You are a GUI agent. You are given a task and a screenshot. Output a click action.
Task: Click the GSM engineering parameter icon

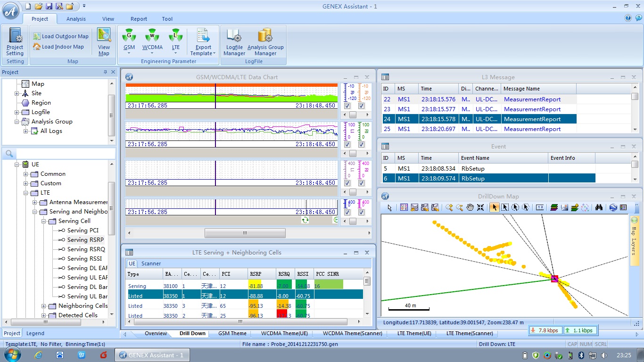pyautogui.click(x=129, y=35)
